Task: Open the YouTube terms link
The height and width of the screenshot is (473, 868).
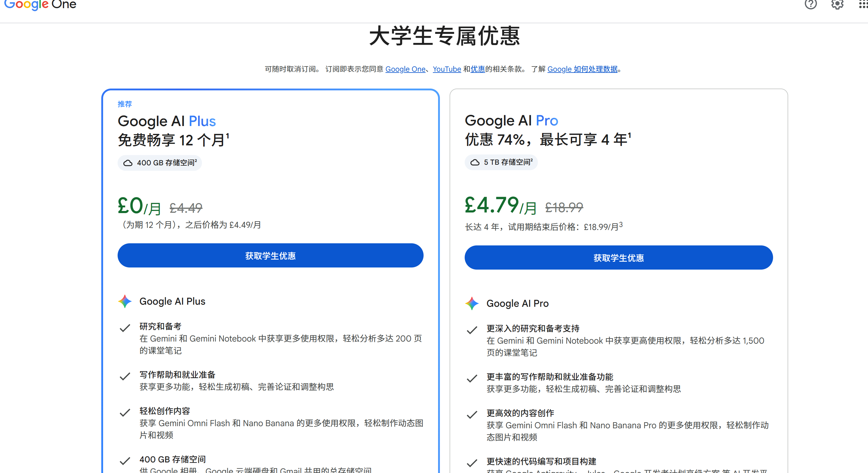Action: 447,69
